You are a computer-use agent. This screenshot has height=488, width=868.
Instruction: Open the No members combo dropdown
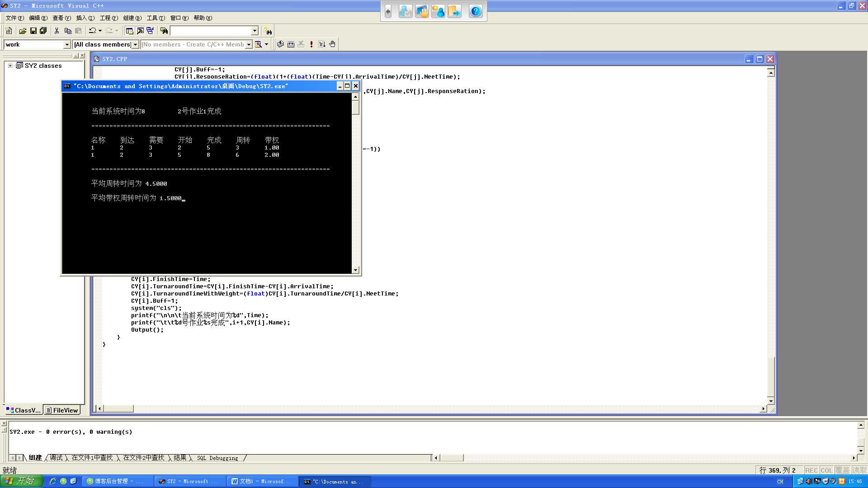pyautogui.click(x=249, y=44)
